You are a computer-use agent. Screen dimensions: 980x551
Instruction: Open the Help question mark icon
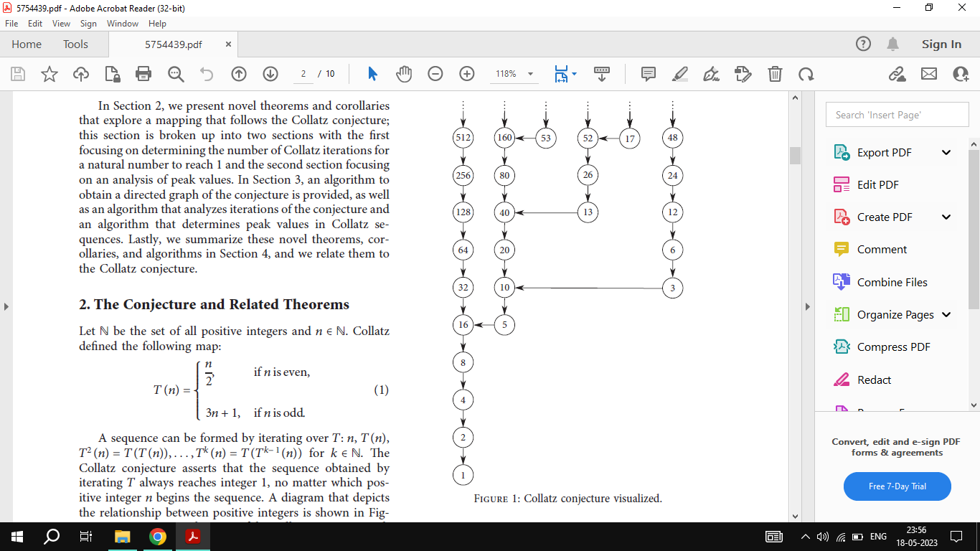864,44
